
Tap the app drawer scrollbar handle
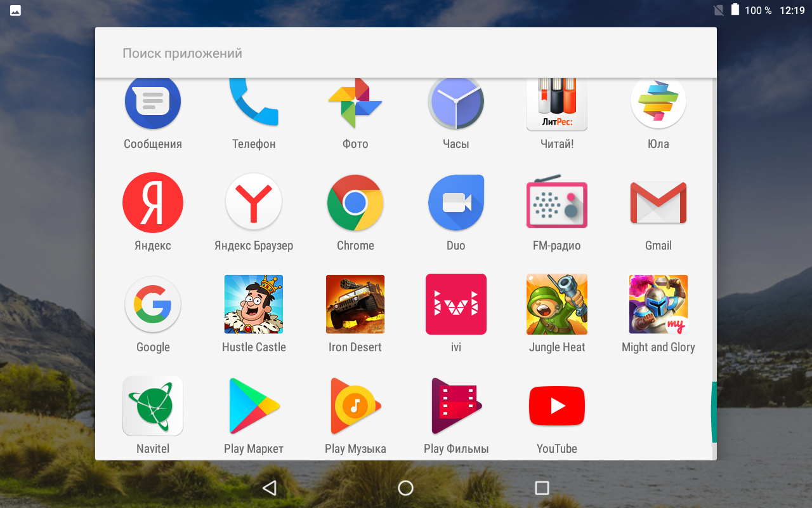point(714,412)
